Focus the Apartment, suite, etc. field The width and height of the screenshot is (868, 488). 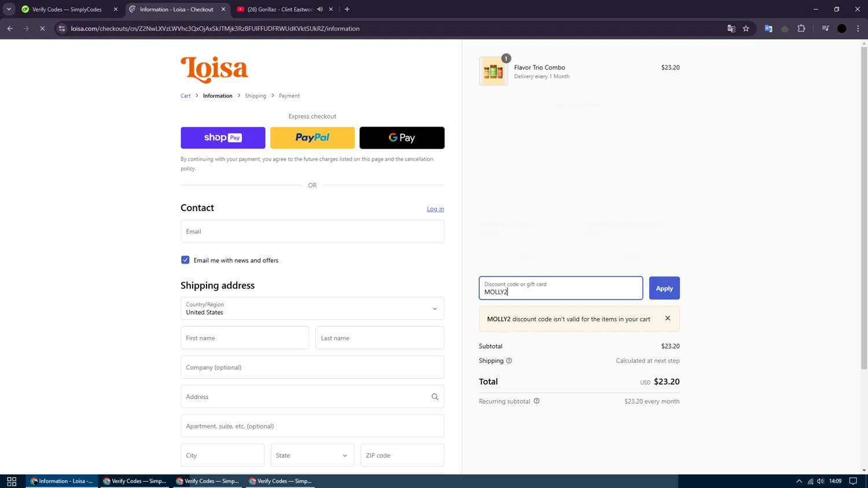[312, 427]
